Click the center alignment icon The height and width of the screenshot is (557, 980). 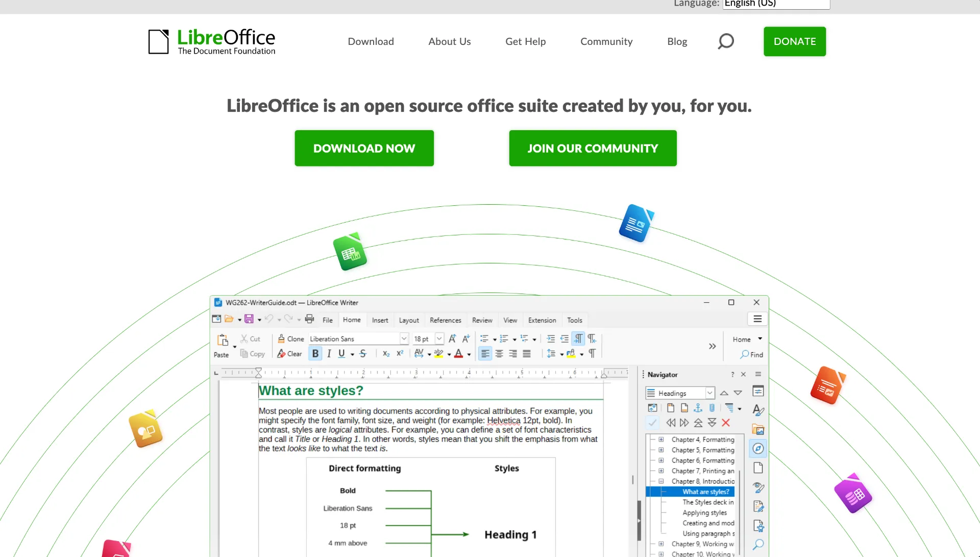499,353
